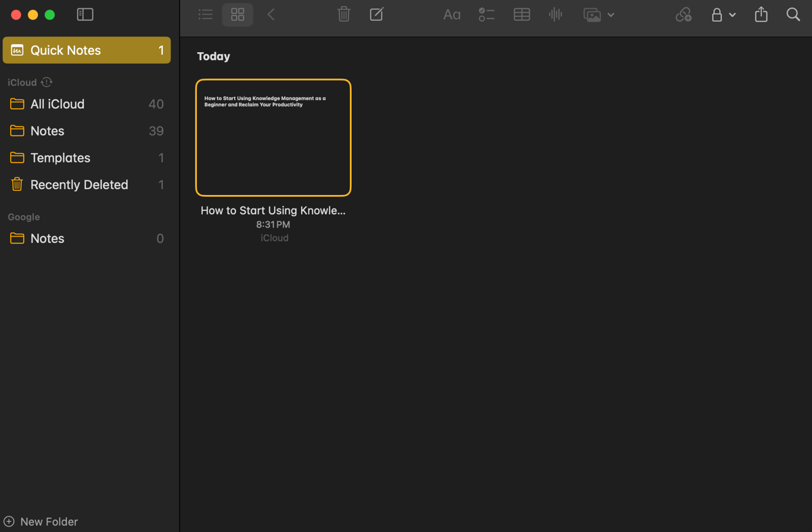Image resolution: width=812 pixels, height=532 pixels.
Task: Delete the selected note
Action: (x=344, y=14)
